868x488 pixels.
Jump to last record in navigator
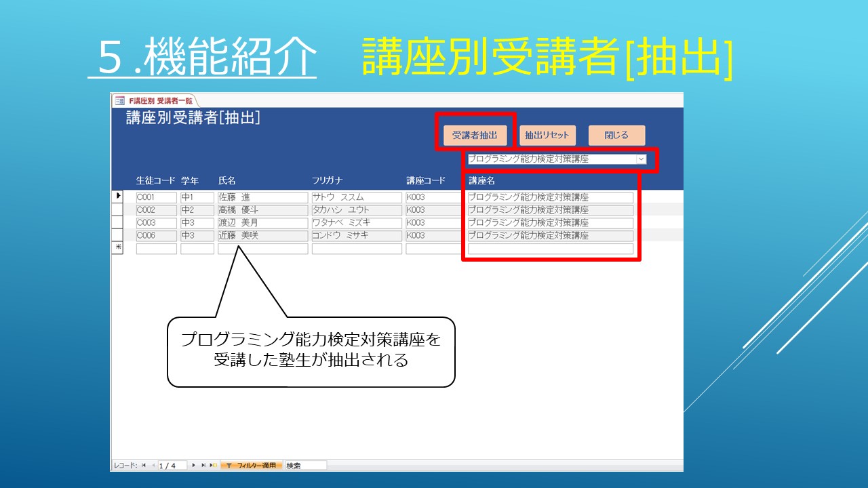203,466
